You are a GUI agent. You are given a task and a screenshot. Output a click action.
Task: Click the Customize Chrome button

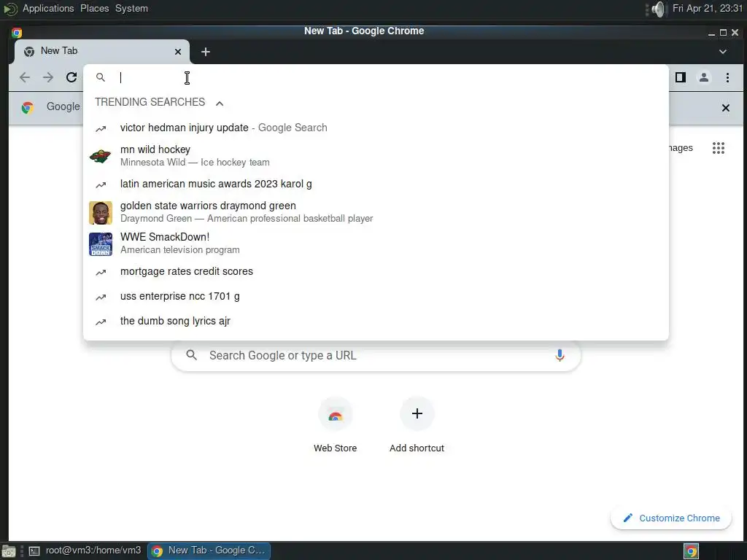671,518
